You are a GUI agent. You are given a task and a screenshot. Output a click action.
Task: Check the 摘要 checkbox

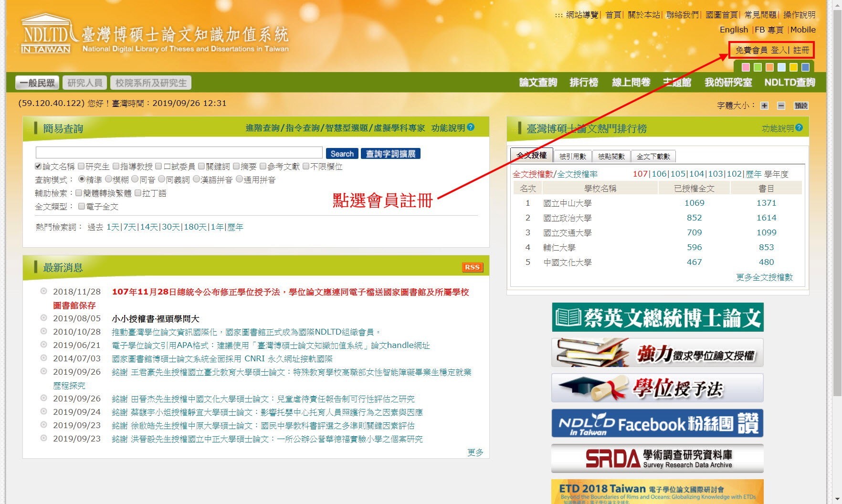pyautogui.click(x=236, y=166)
